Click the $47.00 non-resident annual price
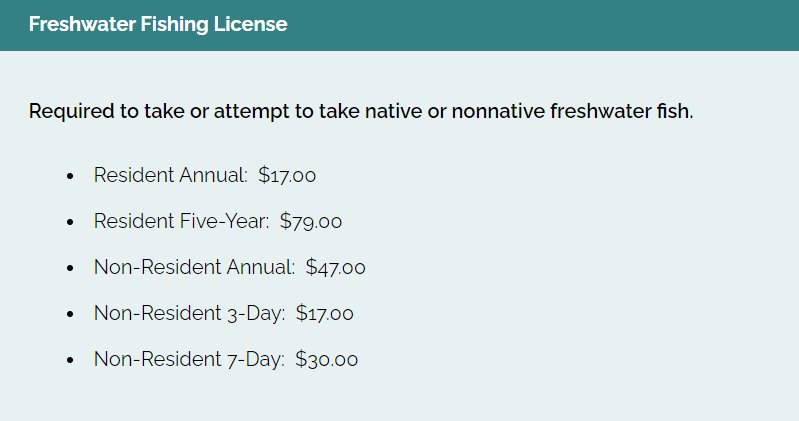The height and width of the screenshot is (421, 799). (x=335, y=267)
